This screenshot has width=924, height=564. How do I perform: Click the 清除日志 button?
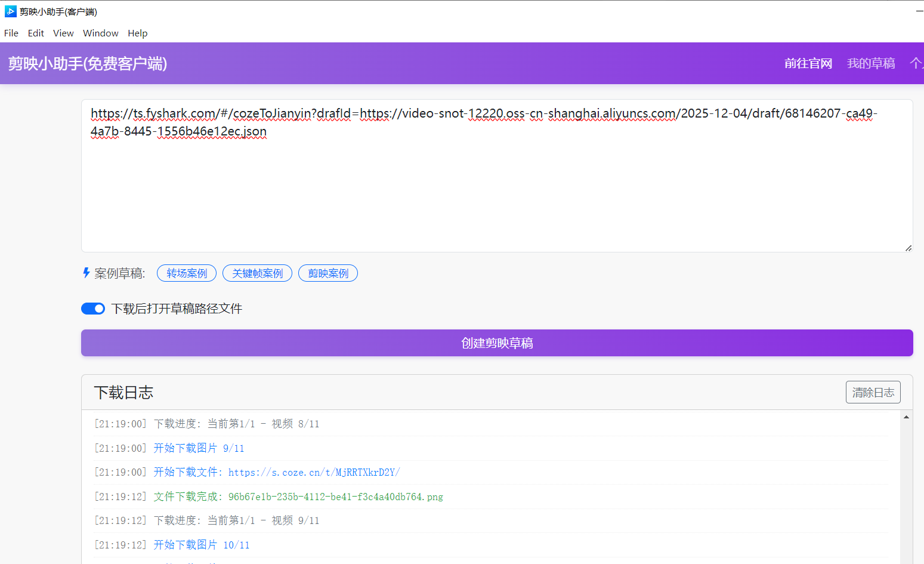(x=873, y=392)
